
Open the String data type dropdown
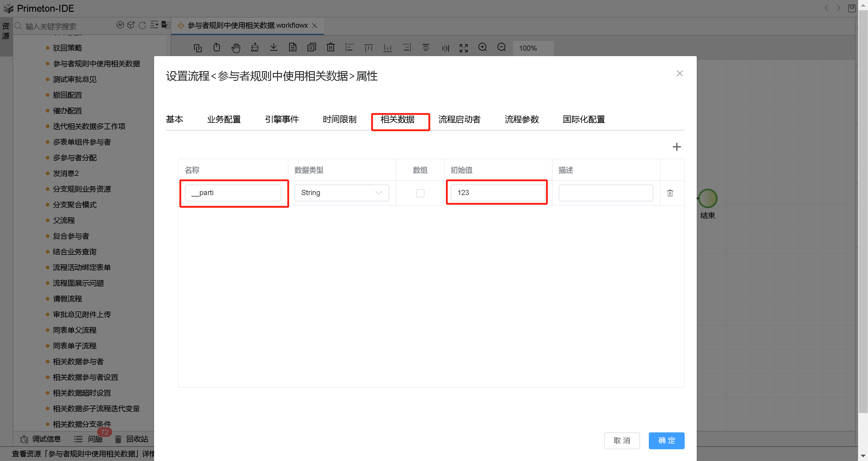point(341,193)
